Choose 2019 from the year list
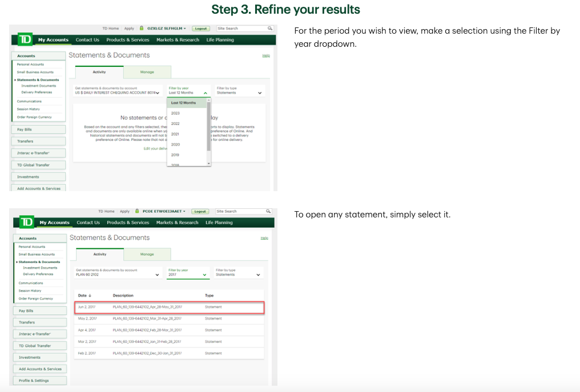Viewport: 580px width, 392px height. pos(187,155)
